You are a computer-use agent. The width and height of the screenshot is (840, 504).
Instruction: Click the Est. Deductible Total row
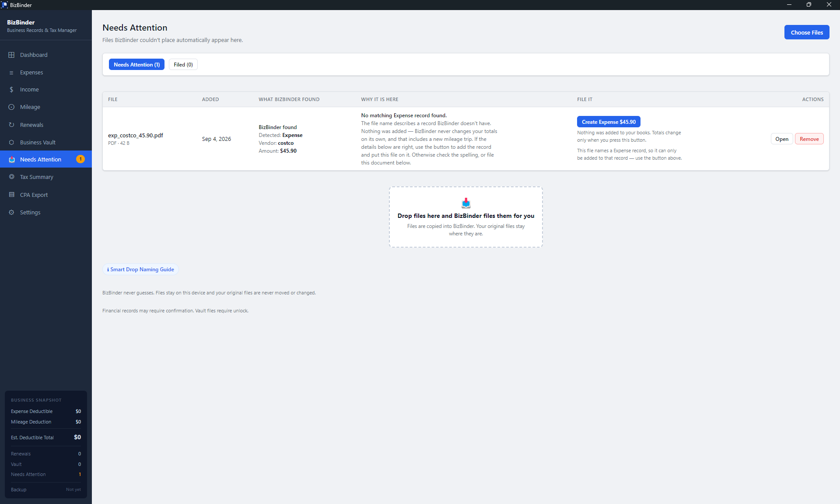pyautogui.click(x=46, y=437)
